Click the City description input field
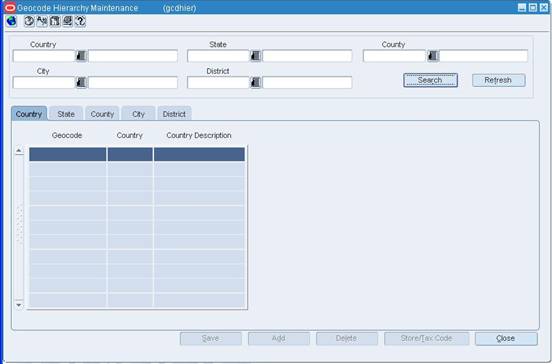The width and height of the screenshot is (552, 364). [x=133, y=83]
